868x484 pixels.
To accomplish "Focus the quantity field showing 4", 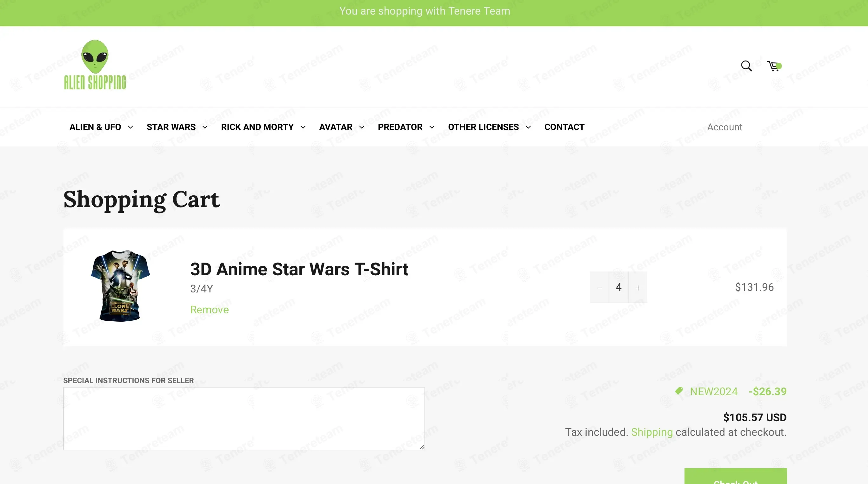I will pos(619,287).
